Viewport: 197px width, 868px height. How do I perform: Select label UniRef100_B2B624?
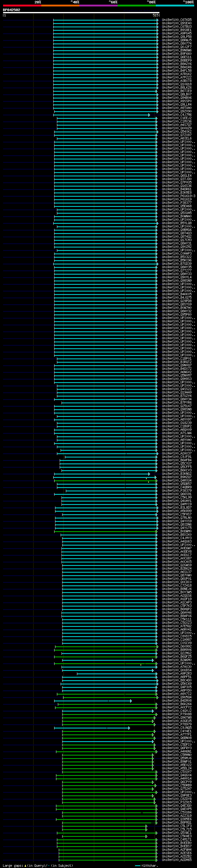coord(176,568)
